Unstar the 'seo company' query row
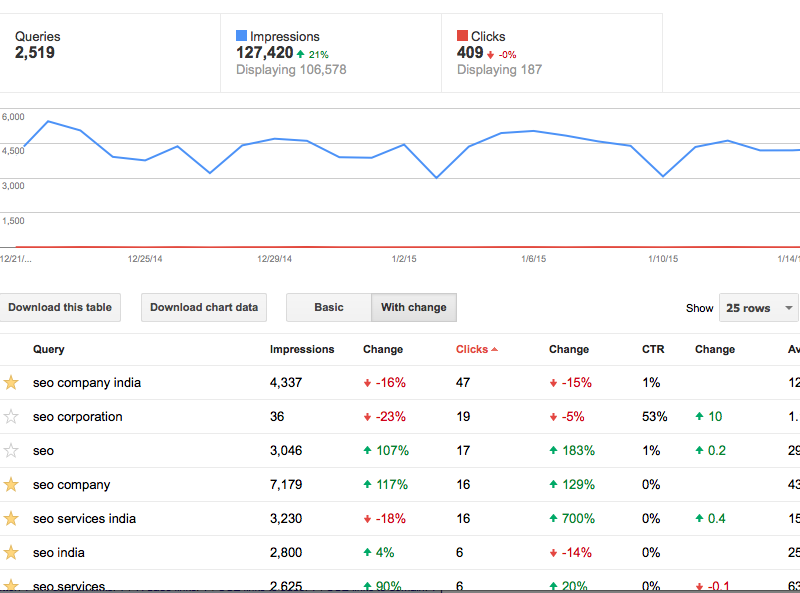 tap(12, 484)
